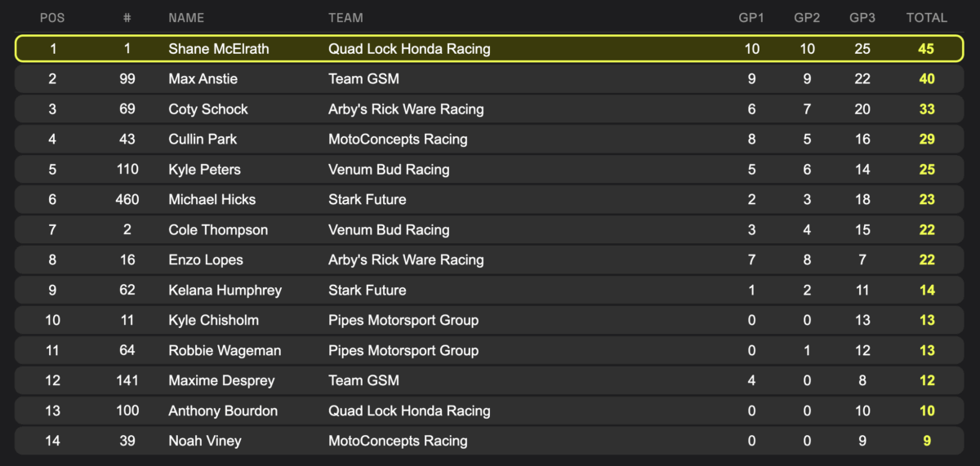Click Kyle Peters in the standings

[204, 170]
